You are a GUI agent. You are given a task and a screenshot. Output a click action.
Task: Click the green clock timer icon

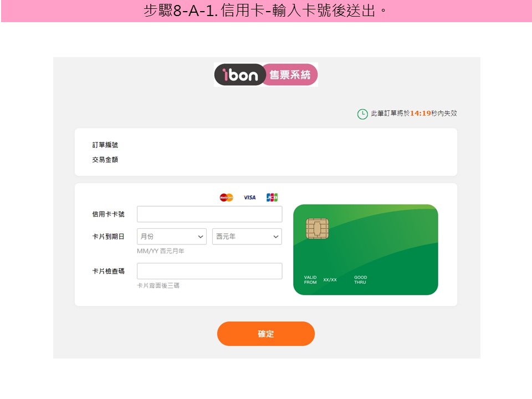point(362,114)
